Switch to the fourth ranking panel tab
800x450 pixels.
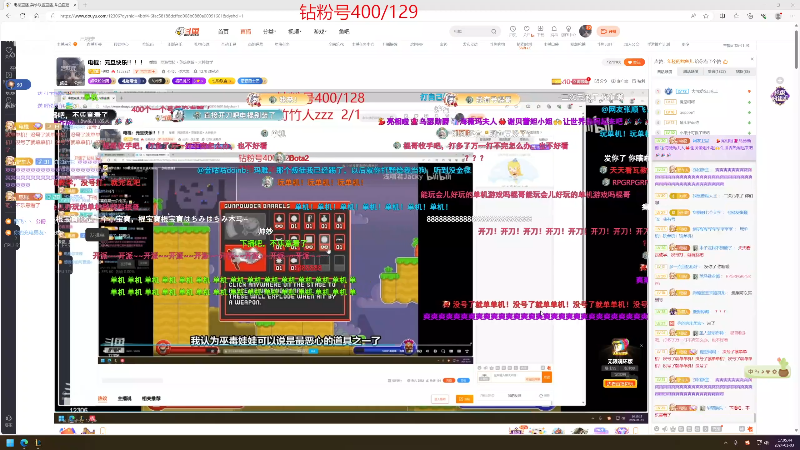742,72
